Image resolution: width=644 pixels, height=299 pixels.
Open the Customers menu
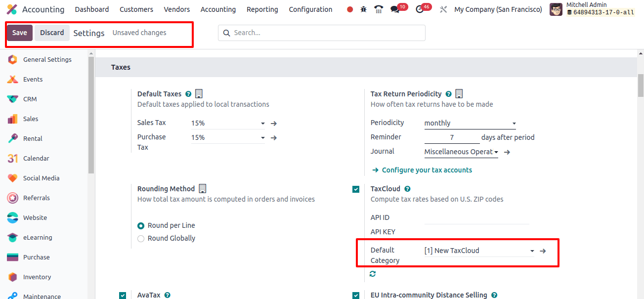coord(136,9)
